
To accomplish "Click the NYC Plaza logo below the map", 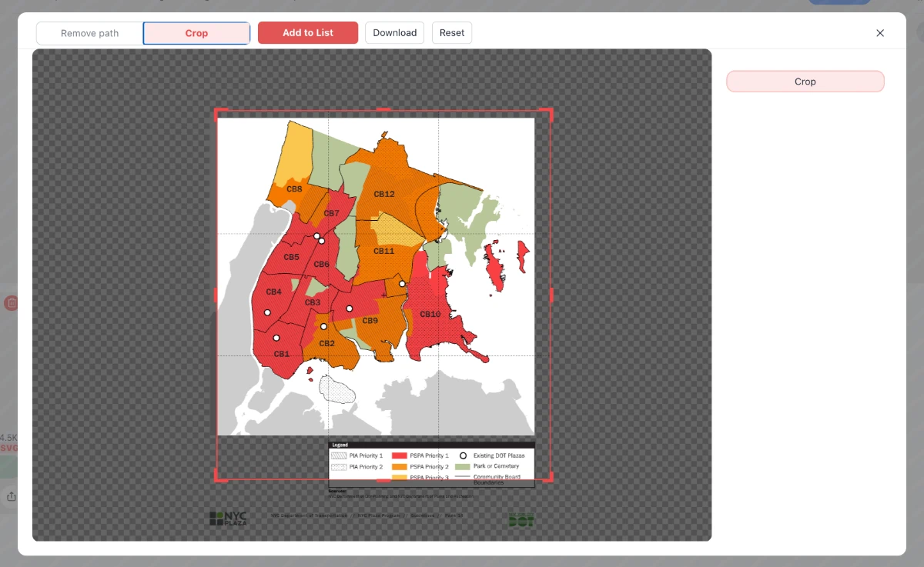I will (229, 516).
